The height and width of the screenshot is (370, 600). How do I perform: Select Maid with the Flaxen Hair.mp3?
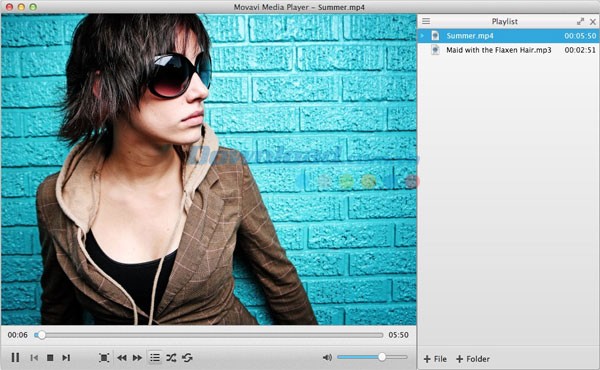509,50
